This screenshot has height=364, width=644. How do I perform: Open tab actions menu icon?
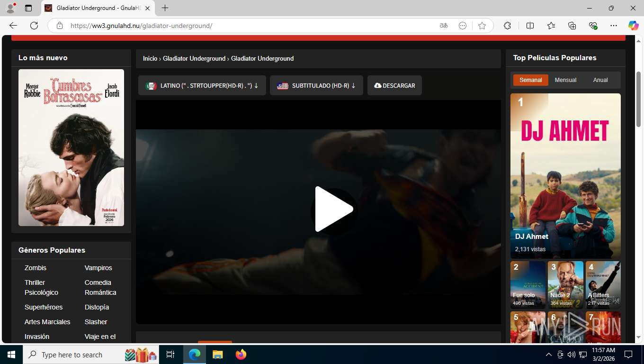tap(28, 8)
